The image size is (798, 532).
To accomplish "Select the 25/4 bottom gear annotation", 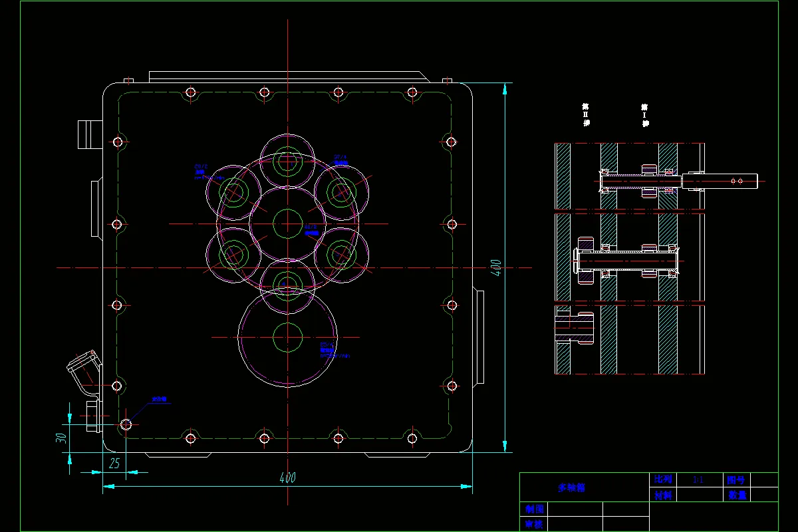I will 334,350.
